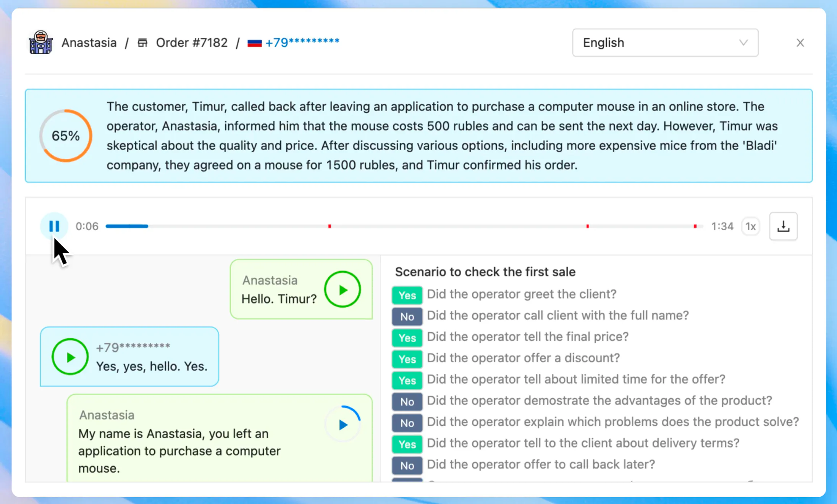Play the customer's "Yes, yes, hello" audio clip

point(70,357)
